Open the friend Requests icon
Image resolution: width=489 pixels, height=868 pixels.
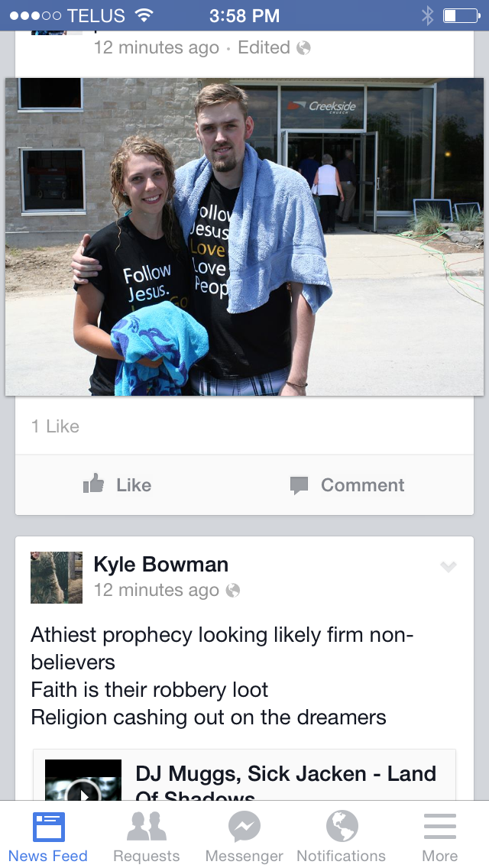click(x=146, y=827)
